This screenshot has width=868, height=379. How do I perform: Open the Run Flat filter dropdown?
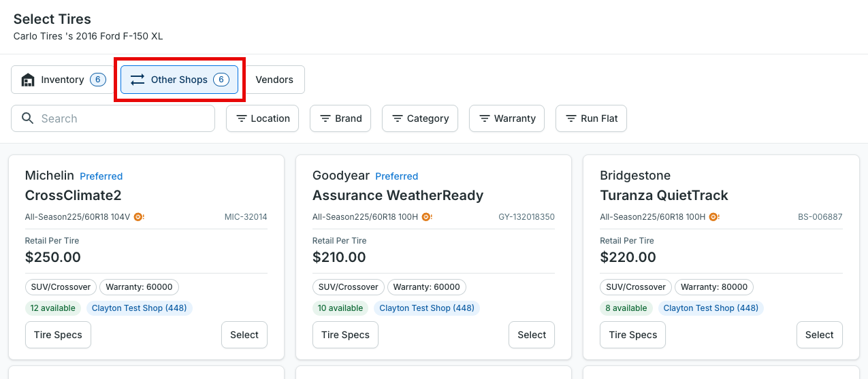click(591, 118)
